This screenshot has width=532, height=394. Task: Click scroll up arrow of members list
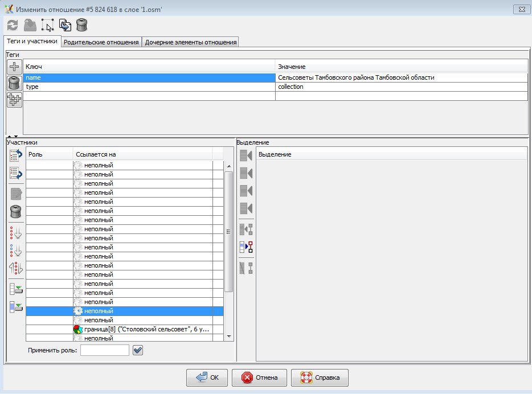point(229,166)
